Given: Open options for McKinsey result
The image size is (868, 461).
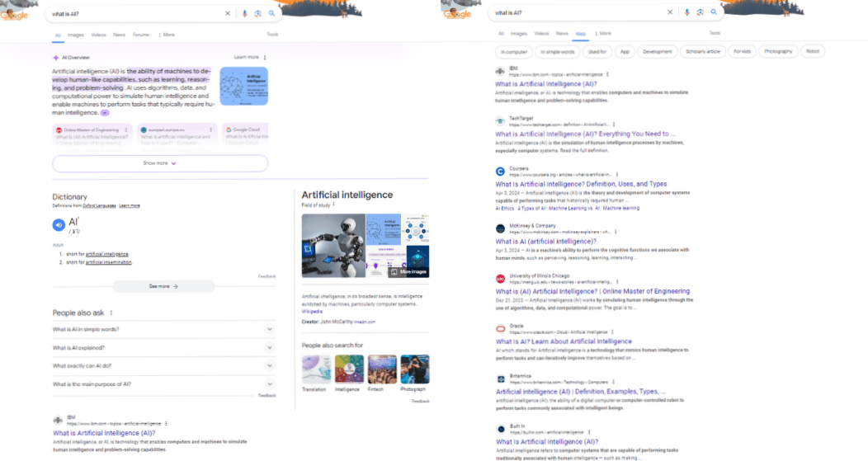Looking at the screenshot, I should (616, 232).
